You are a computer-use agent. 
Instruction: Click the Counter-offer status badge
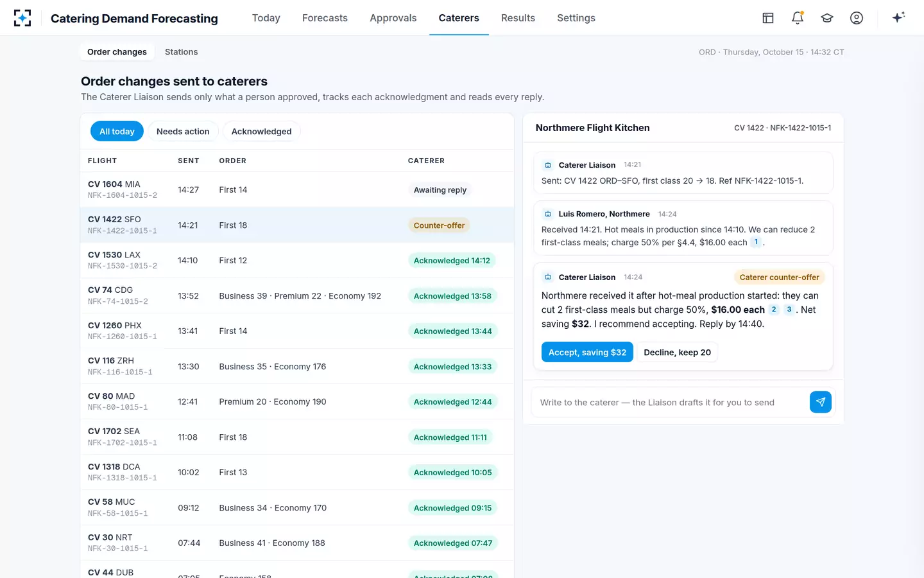[x=439, y=225]
